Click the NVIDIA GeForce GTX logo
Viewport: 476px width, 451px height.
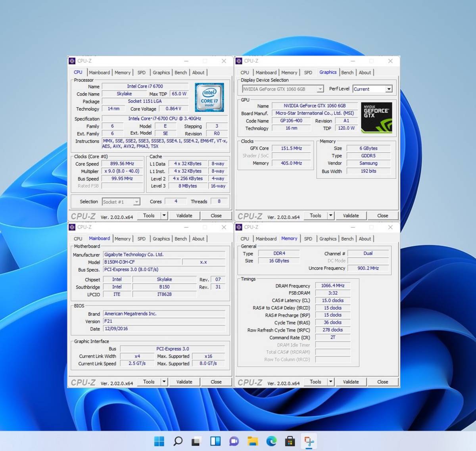[376, 117]
